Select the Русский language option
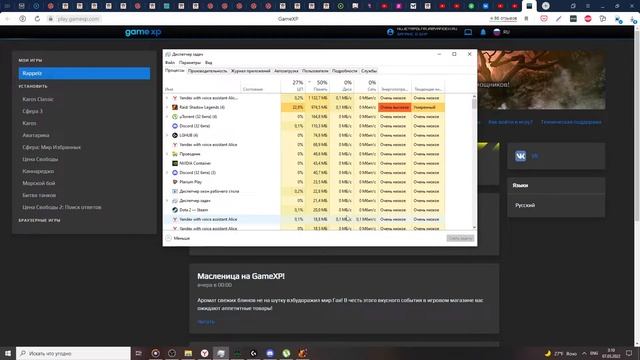 tap(525, 205)
